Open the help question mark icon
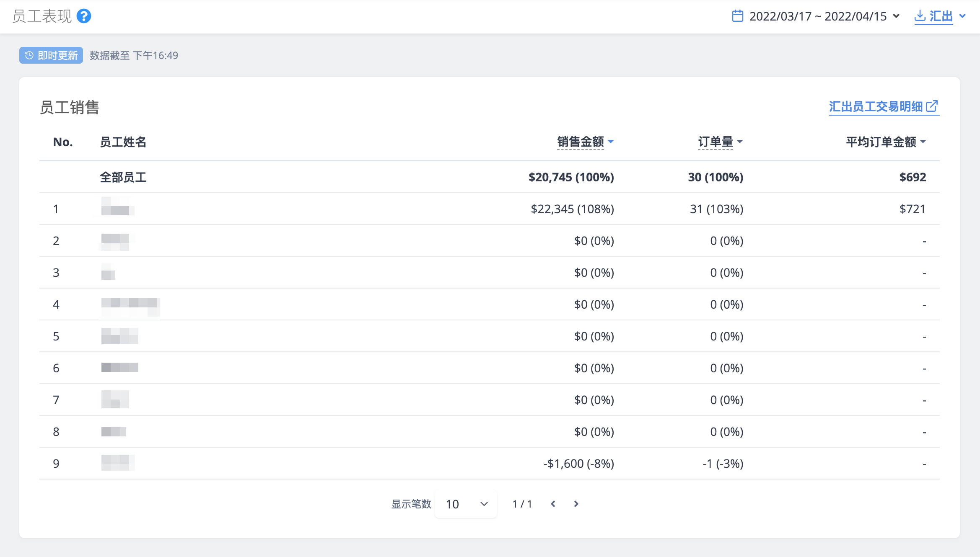 [84, 16]
